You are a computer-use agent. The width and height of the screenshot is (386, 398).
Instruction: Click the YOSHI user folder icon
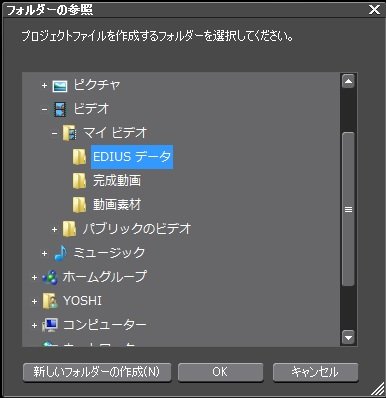[50, 301]
